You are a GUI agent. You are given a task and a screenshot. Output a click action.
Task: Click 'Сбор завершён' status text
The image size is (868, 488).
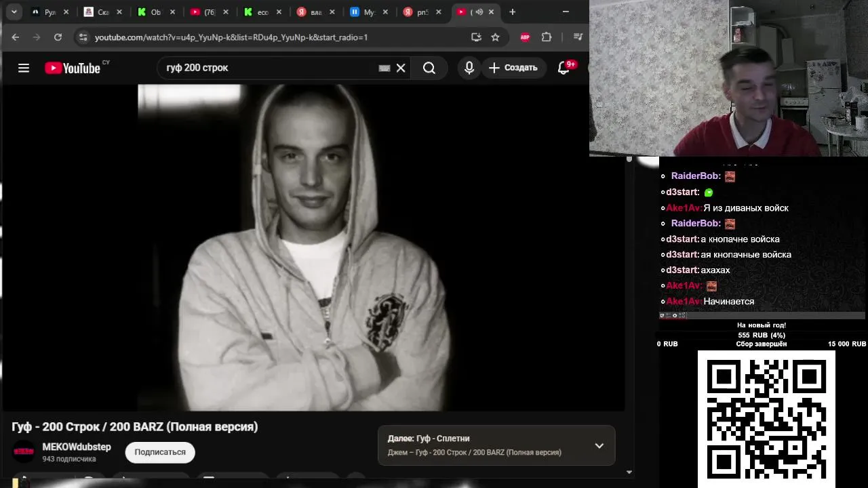(762, 344)
